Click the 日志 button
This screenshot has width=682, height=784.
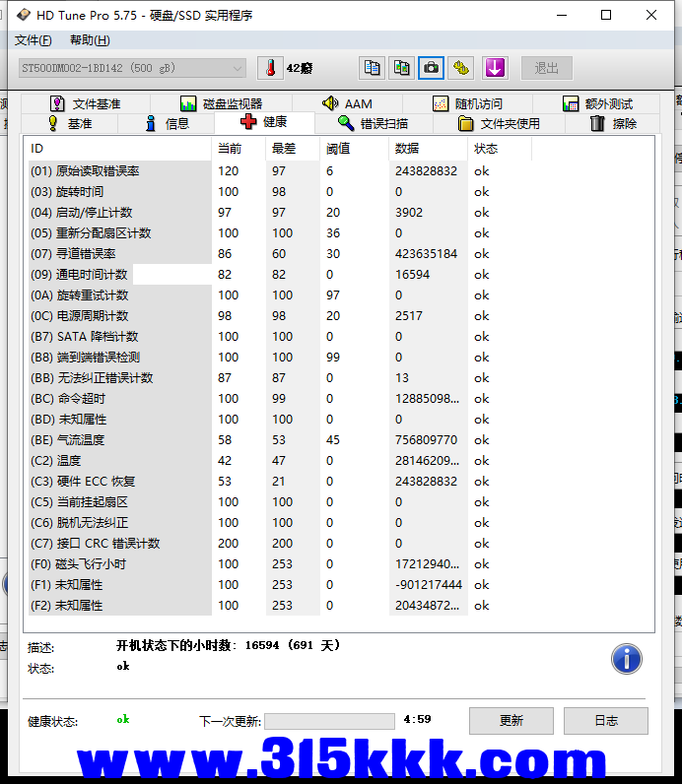tap(605, 720)
